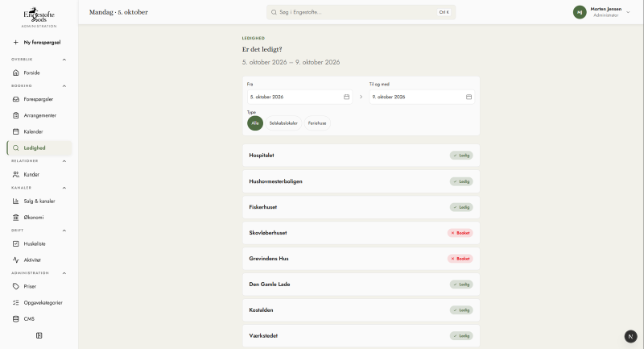644x349 pixels.
Task: Click the Salg & kanaler chart icon
Action: coord(15,201)
